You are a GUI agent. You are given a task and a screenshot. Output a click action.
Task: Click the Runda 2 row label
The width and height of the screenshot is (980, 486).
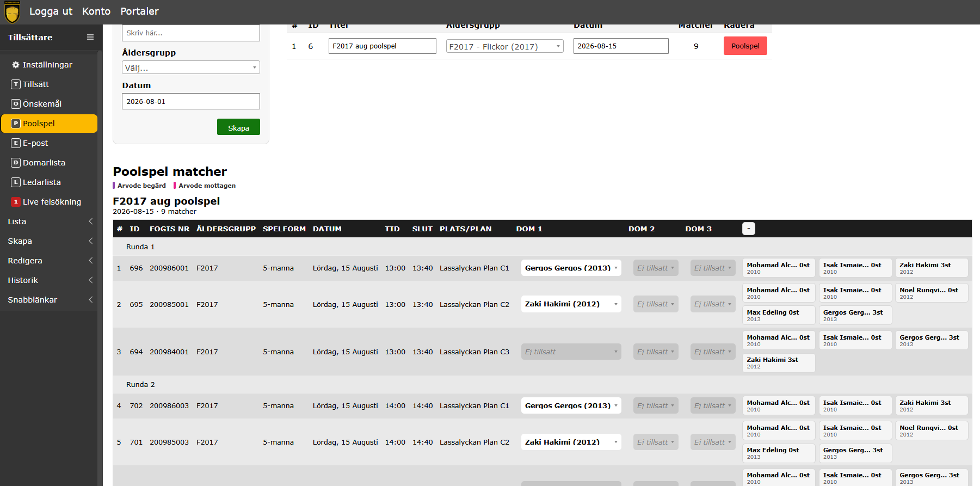coord(140,384)
